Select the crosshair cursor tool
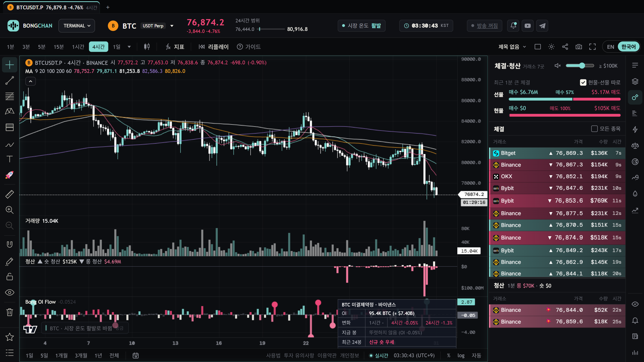Image resolution: width=644 pixels, height=362 pixels. pos(10,65)
